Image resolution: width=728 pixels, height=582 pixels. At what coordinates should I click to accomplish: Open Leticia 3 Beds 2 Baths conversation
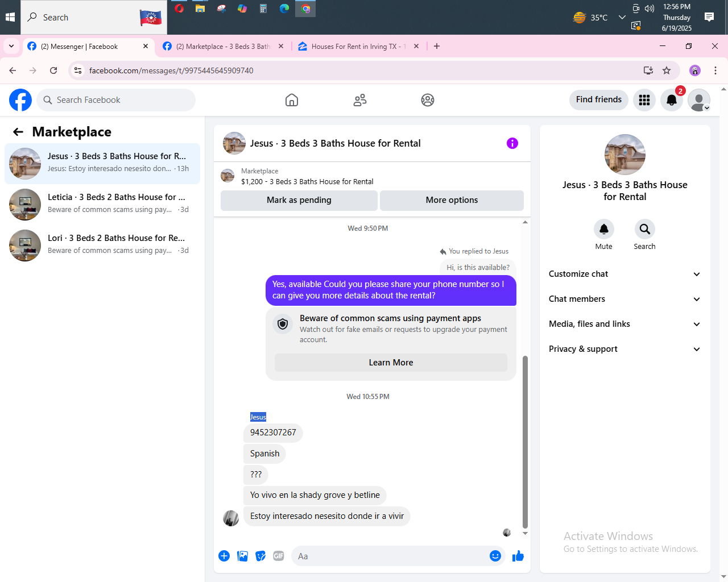pyautogui.click(x=102, y=205)
